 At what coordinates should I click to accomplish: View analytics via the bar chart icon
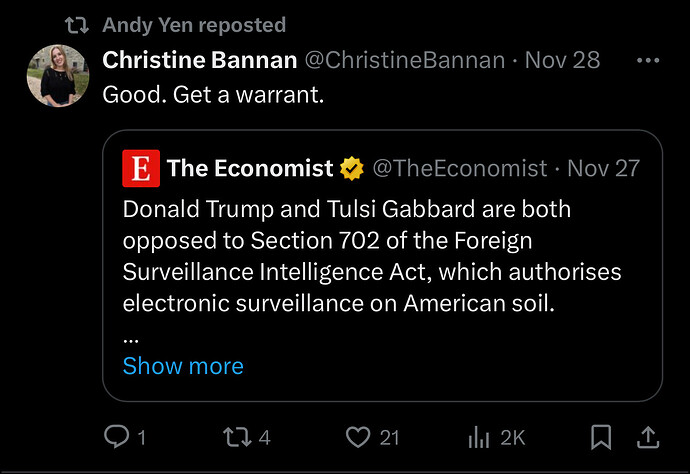pos(481,436)
